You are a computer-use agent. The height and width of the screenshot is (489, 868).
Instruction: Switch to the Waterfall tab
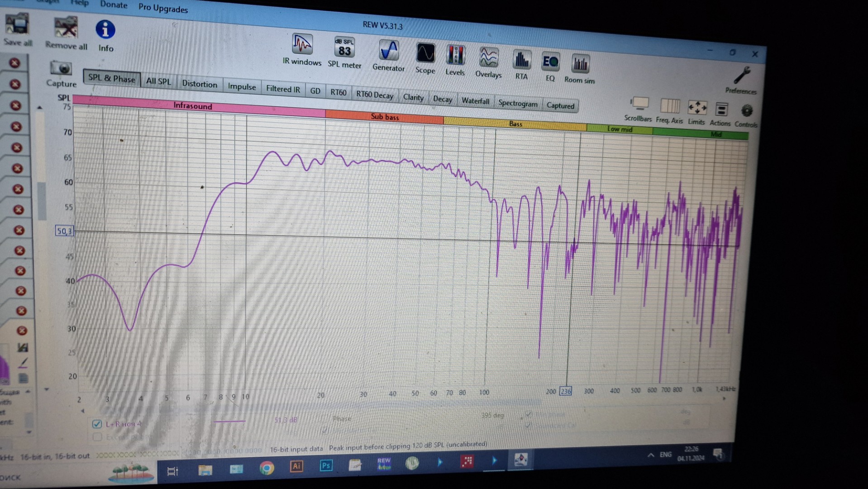pos(475,101)
